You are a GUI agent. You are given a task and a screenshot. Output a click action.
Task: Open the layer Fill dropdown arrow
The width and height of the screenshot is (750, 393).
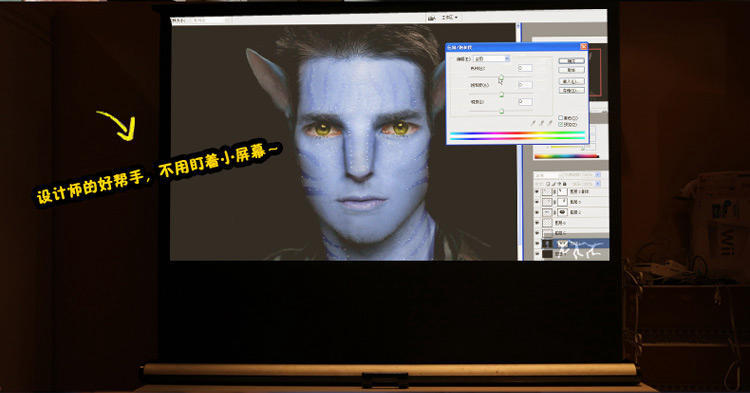(x=597, y=184)
